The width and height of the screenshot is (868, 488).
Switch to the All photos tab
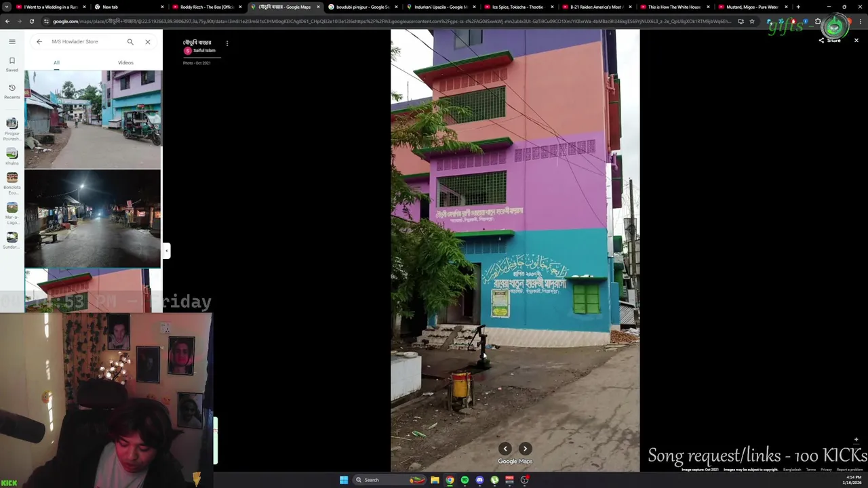pos(57,62)
